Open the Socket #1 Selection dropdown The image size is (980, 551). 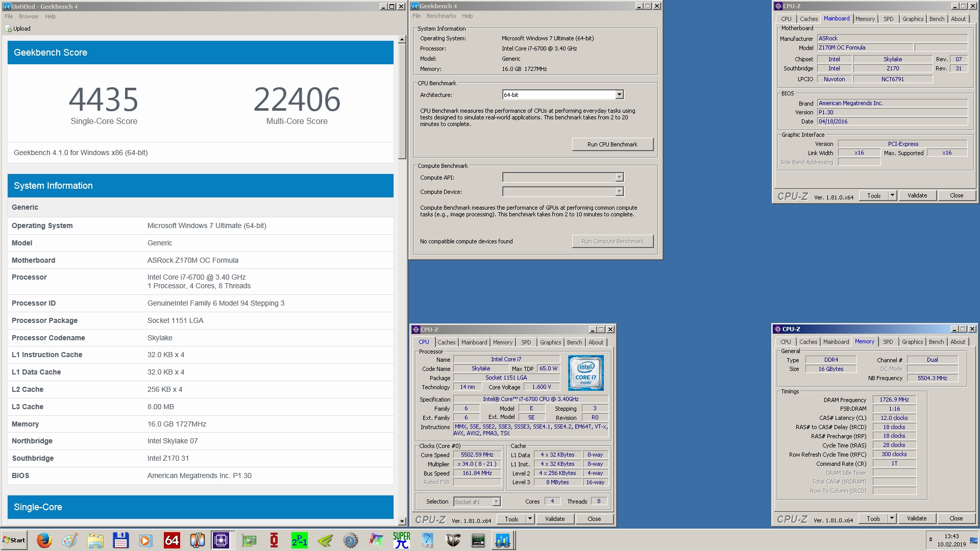click(496, 502)
